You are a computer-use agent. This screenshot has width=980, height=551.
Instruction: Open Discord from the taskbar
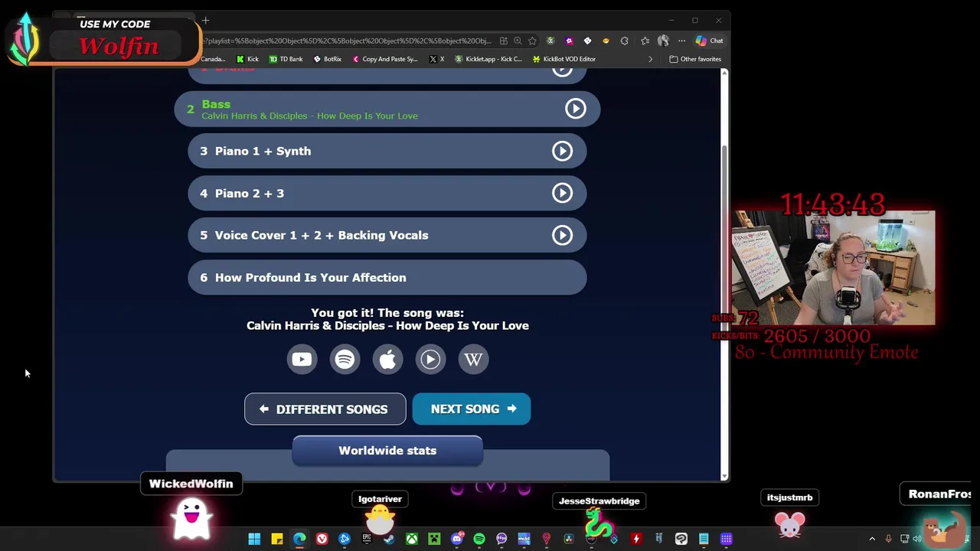point(457,539)
